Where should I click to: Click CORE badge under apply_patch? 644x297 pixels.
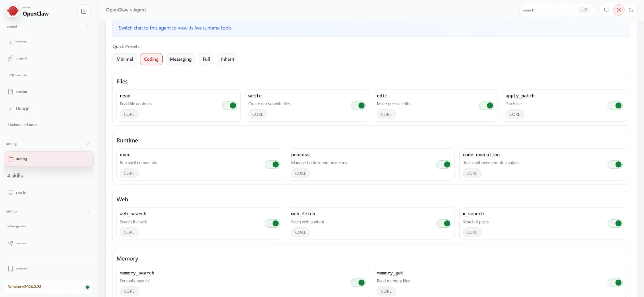click(515, 114)
